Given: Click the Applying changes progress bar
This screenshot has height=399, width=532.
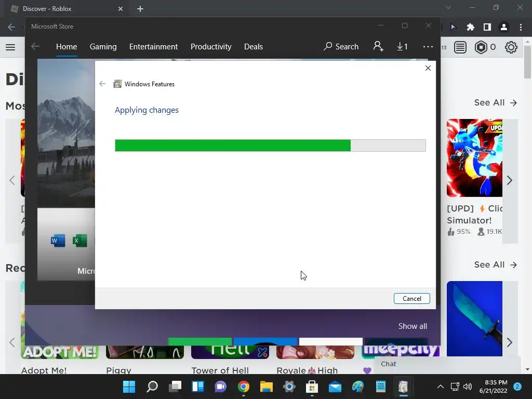Looking at the screenshot, I should 270,145.
